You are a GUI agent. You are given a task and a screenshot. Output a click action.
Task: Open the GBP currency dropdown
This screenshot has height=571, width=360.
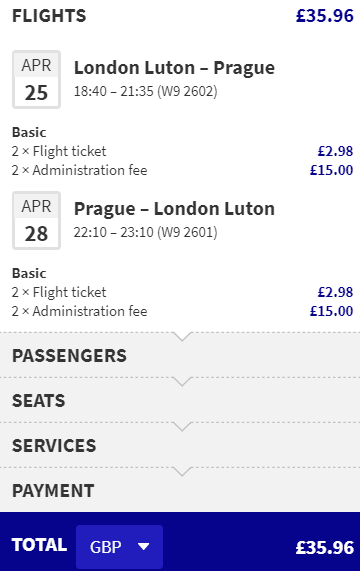(119, 546)
